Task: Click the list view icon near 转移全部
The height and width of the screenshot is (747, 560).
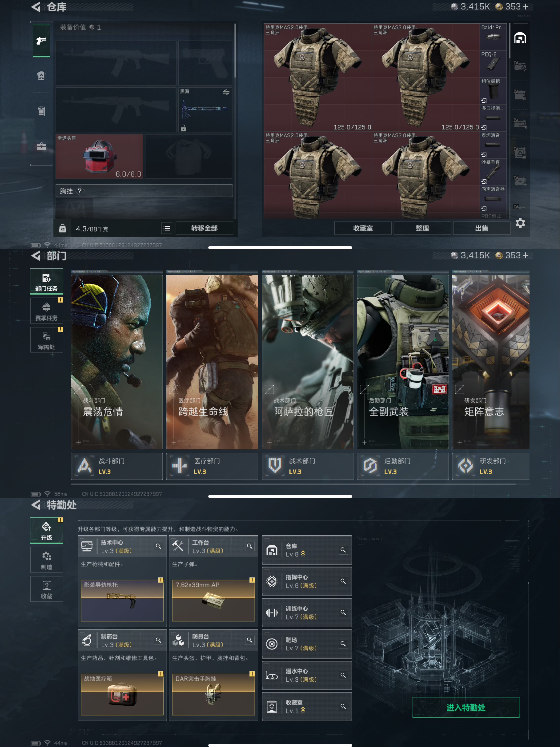Action: [167, 228]
